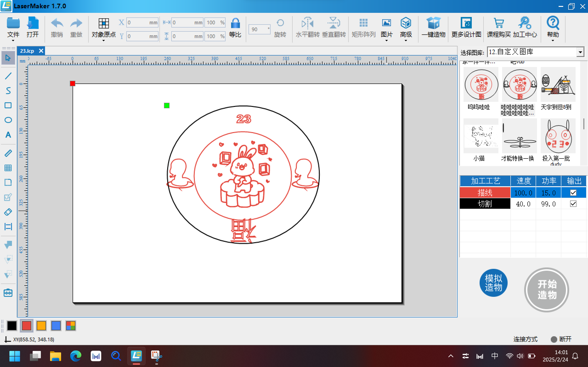Open the 自定义图库 library dropdown
The width and height of the screenshot is (588, 367).
(580, 52)
